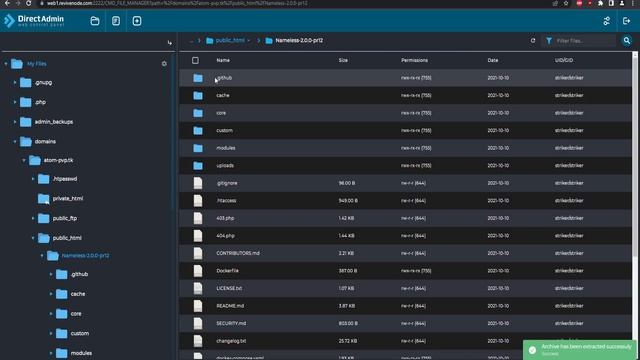
Task: Open the 404.php file name
Action: 225,236
